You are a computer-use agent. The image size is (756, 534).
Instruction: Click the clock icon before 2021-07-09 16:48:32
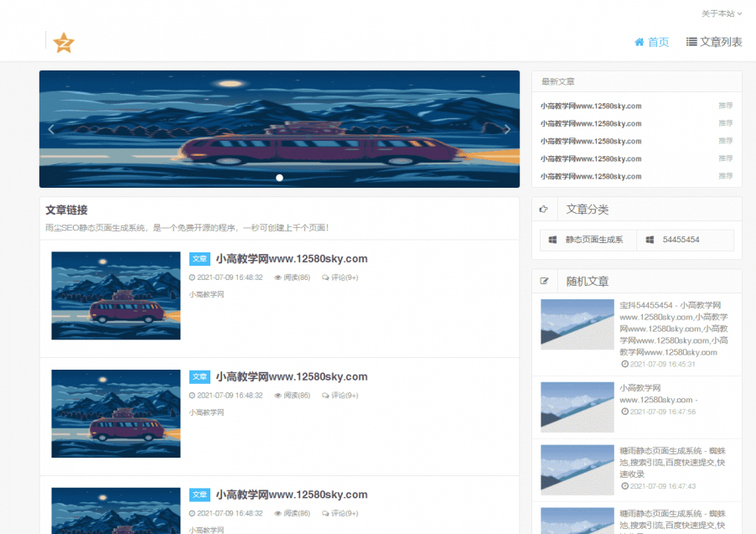pyautogui.click(x=192, y=277)
